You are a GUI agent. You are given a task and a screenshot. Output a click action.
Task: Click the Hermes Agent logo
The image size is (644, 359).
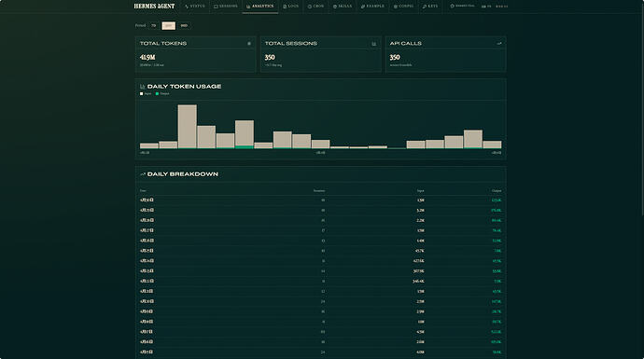point(154,7)
